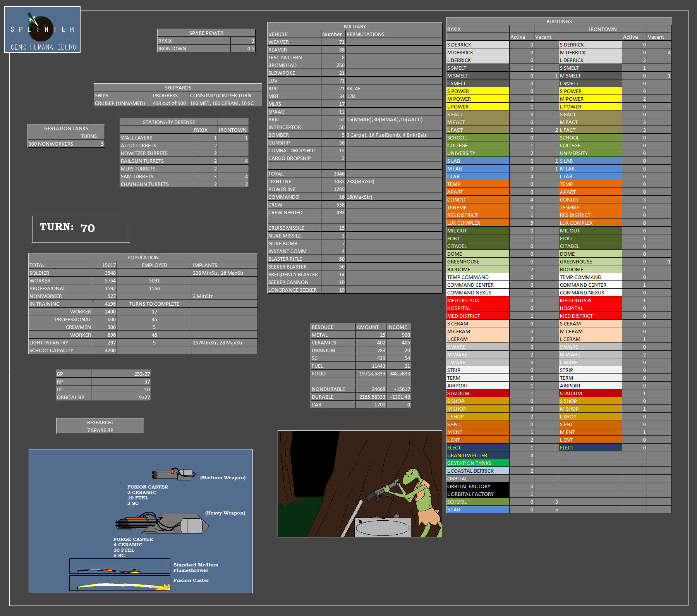Select the SCHOOL CAPACITY population row label

[x=60, y=350]
